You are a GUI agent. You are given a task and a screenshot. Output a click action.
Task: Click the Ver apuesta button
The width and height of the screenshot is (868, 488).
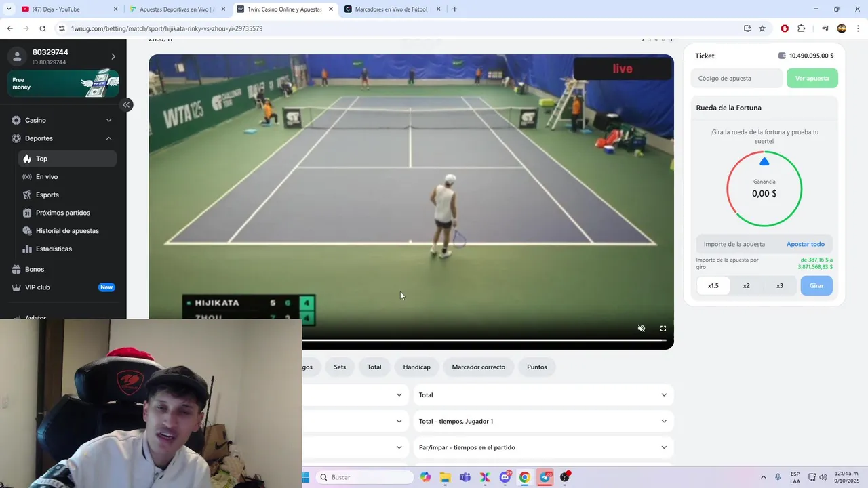click(x=812, y=78)
